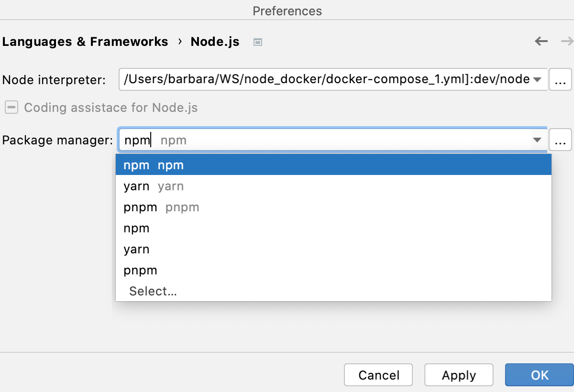The image size is (574, 392).
Task: Choose Select... from the package manager list
Action: 153,291
